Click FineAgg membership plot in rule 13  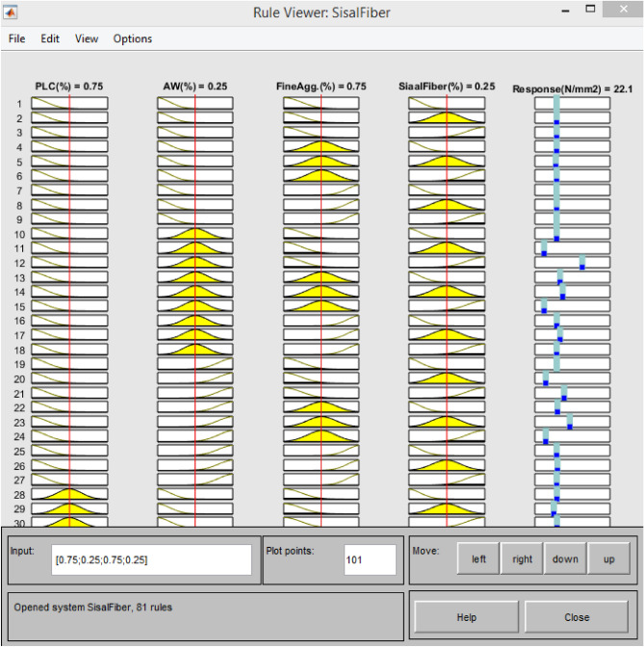pos(321,276)
